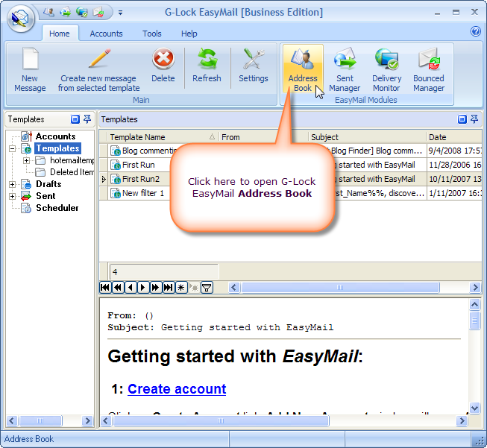Screen dimensions: 487x448
Task: Select Drafts in the folder tree
Action: (48, 184)
